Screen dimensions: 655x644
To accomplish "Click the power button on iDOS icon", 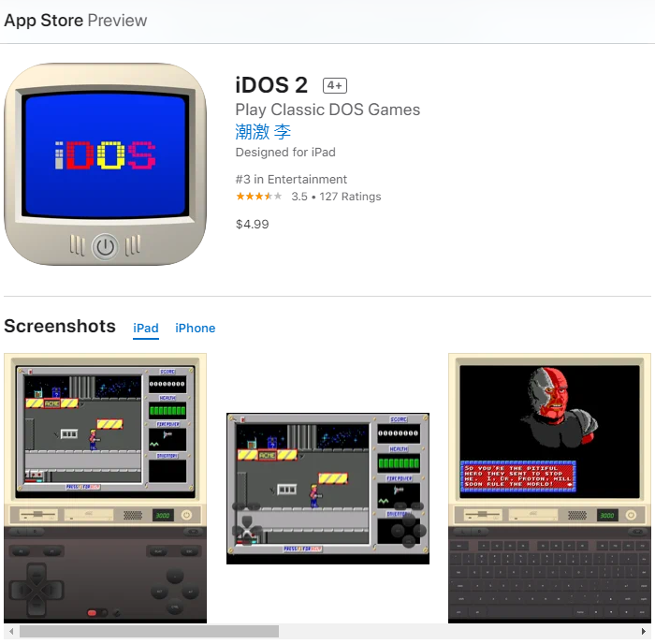I will pyautogui.click(x=105, y=246).
